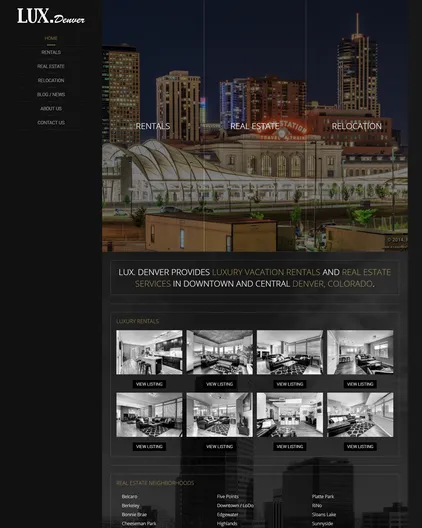Open the RiNo neighborhood link
422x528 pixels.
pos(317,506)
